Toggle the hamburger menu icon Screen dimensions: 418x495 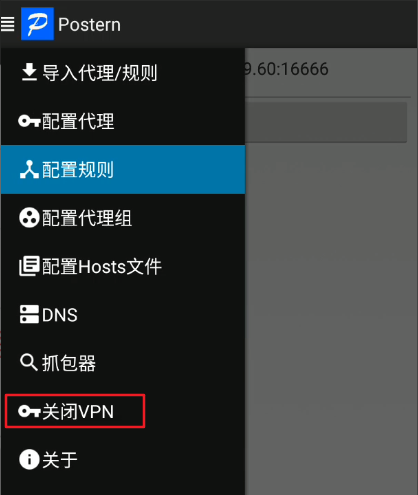coord(7,24)
